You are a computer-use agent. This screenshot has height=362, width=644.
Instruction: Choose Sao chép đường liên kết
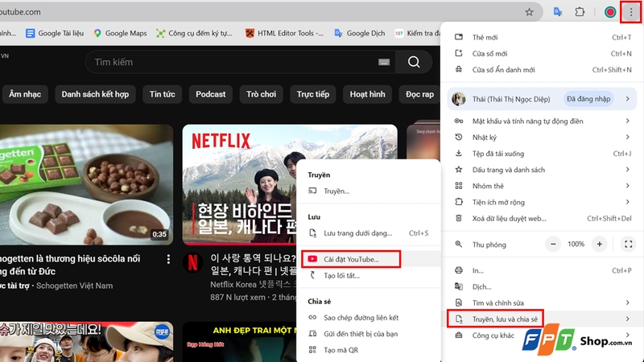coord(369,318)
